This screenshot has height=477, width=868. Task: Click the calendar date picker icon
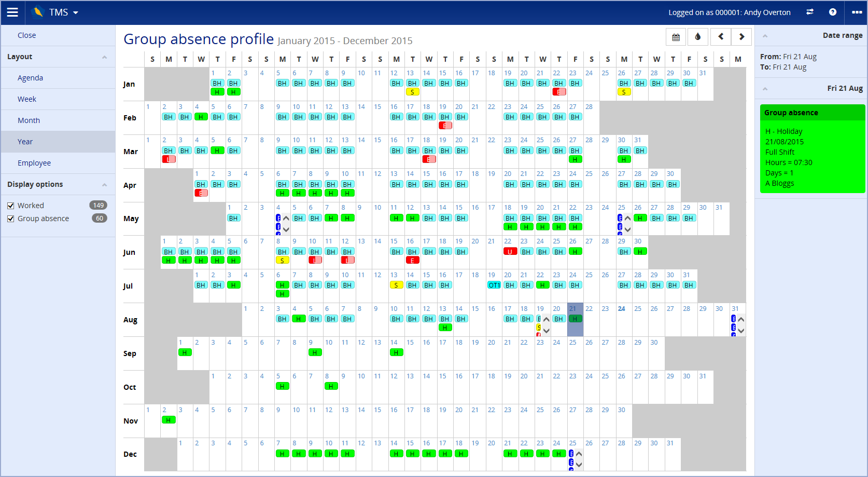pyautogui.click(x=676, y=37)
